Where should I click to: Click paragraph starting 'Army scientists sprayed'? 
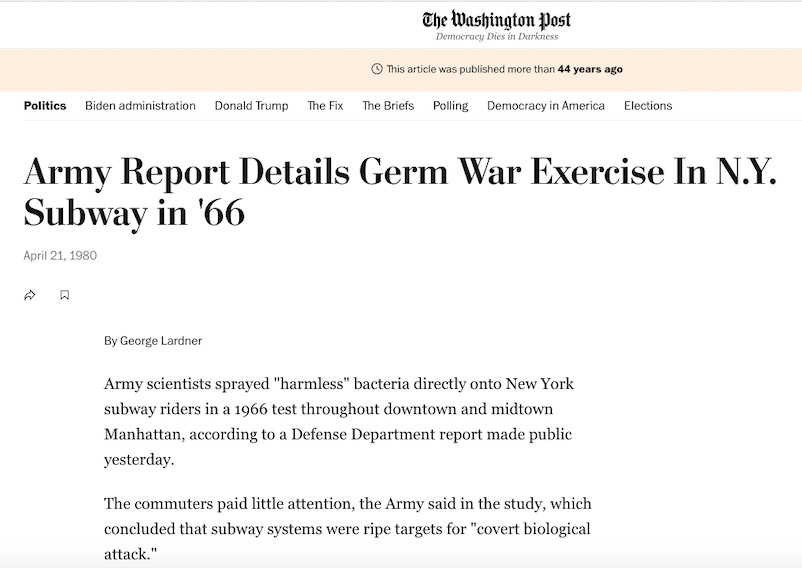point(339,421)
